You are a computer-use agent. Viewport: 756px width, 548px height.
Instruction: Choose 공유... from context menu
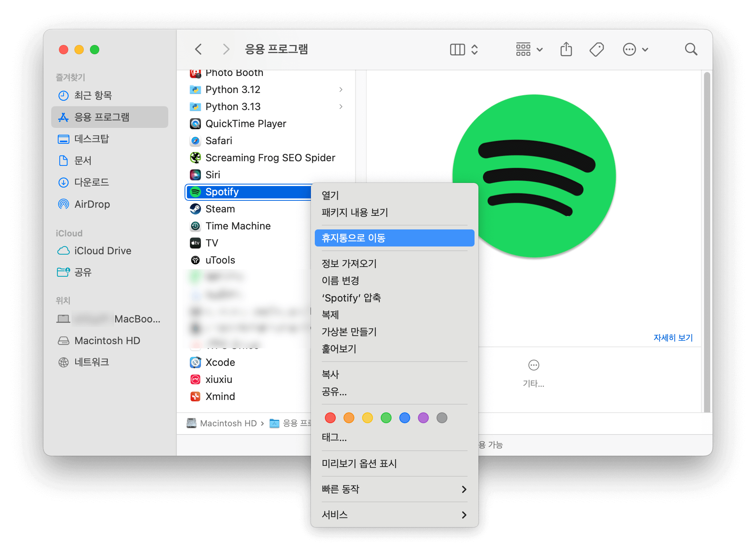point(395,391)
